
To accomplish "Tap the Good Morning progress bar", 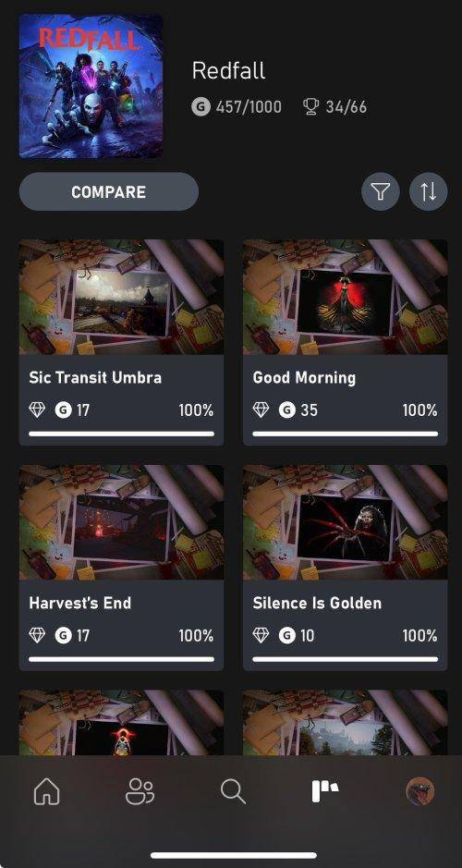I will 345,434.
